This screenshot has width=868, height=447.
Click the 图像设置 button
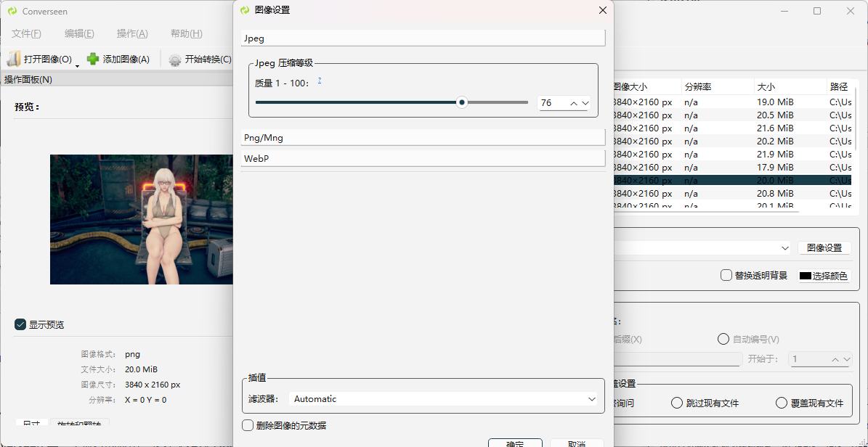tap(824, 247)
